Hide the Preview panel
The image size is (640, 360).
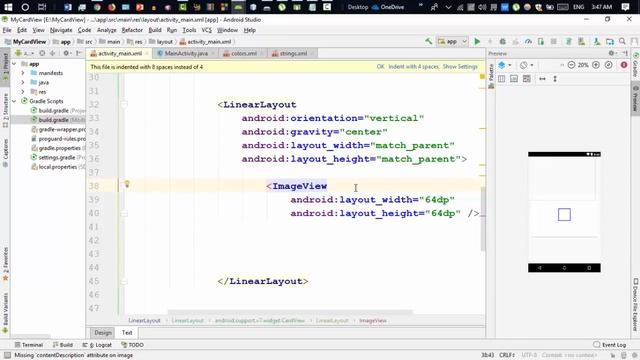(625, 53)
